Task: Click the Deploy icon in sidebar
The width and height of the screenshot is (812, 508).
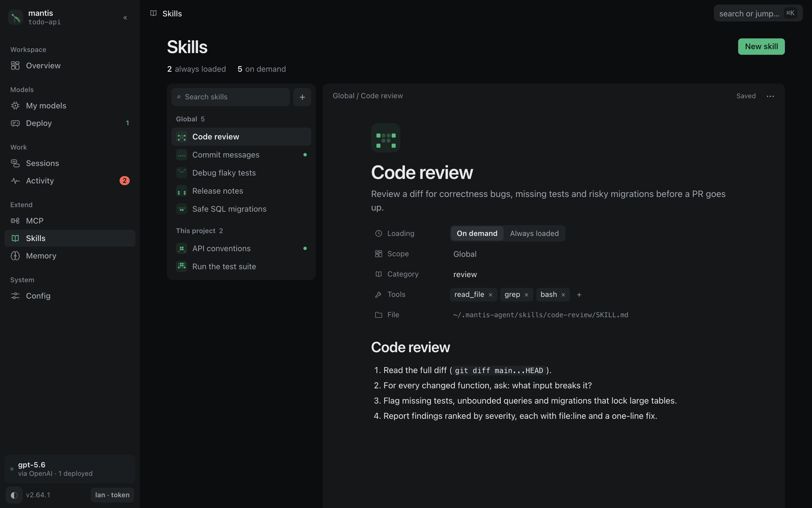Action: point(15,123)
